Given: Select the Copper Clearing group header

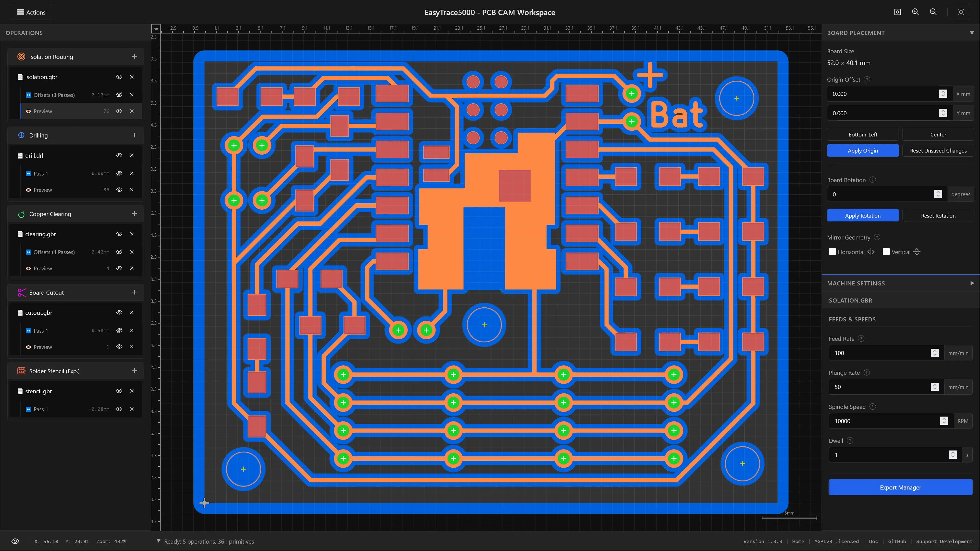Looking at the screenshot, I should (75, 214).
